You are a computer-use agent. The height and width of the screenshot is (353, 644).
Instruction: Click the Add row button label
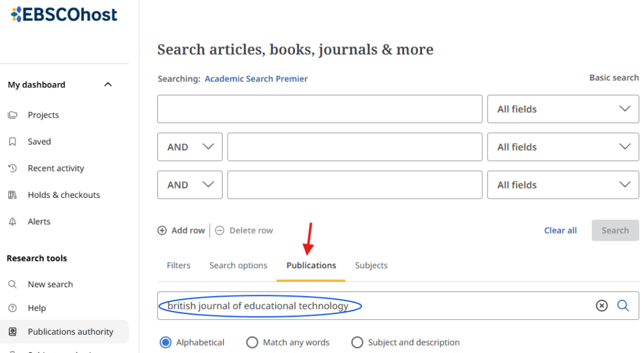click(x=188, y=231)
